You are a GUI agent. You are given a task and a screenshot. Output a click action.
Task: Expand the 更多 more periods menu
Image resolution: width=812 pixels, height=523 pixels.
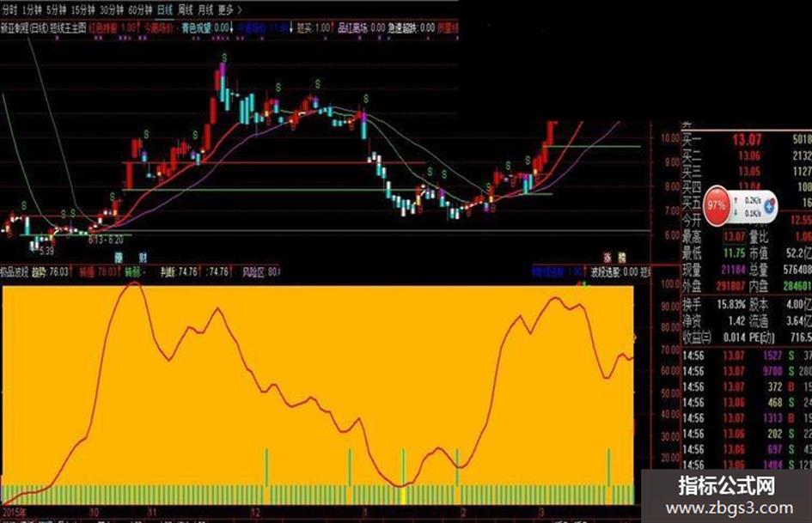click(229, 9)
